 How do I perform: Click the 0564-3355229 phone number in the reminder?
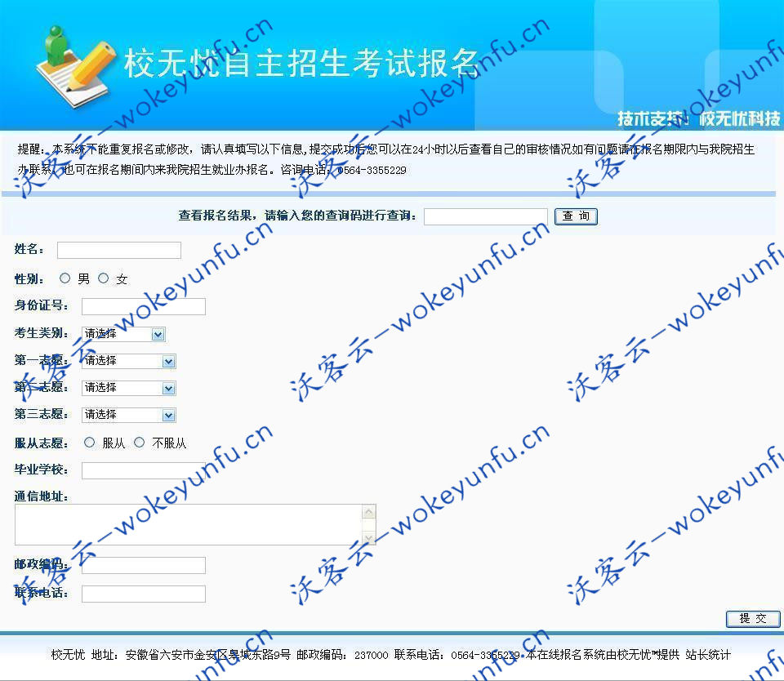point(372,170)
